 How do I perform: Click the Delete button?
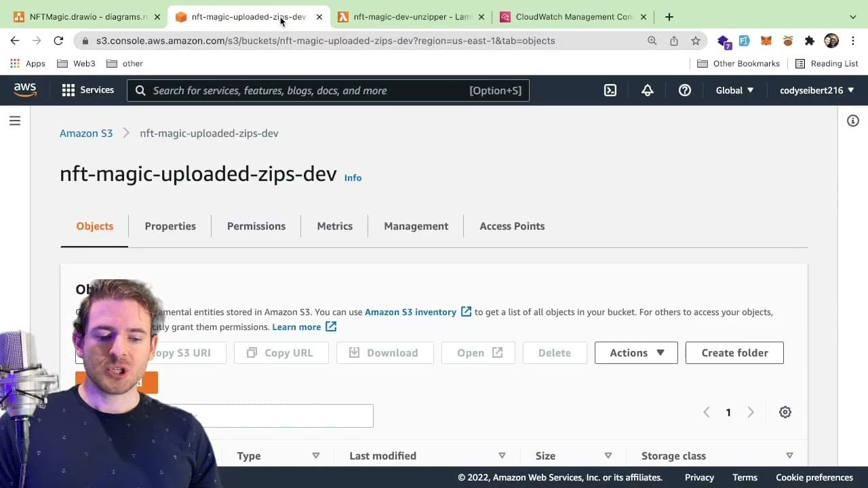coord(555,352)
